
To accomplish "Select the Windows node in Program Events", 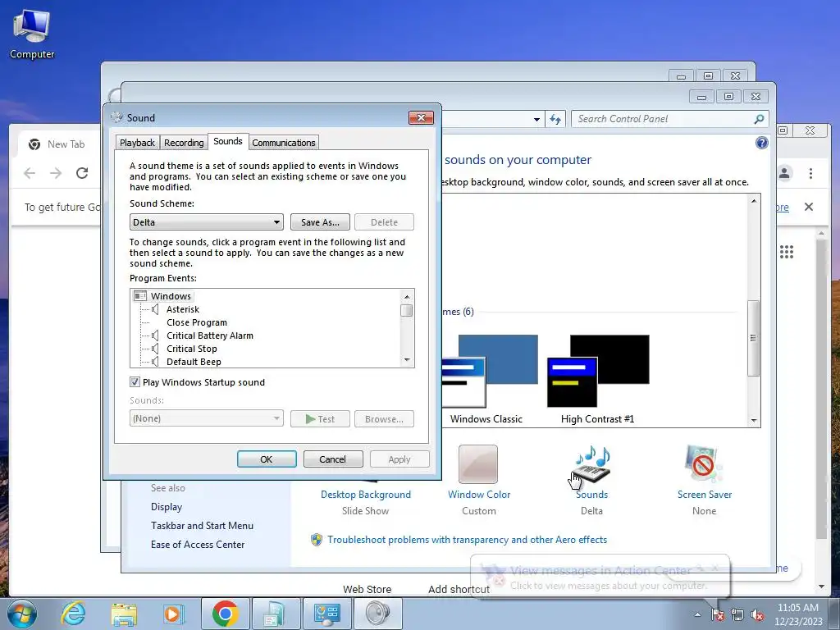I will click(x=171, y=295).
